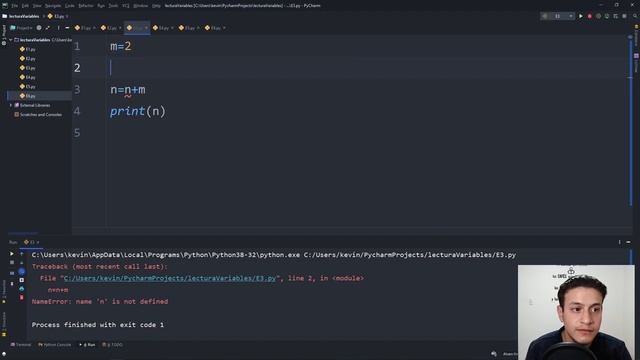Hide the Run tool window
This screenshot has width=640, height=360.
pos(628,242)
